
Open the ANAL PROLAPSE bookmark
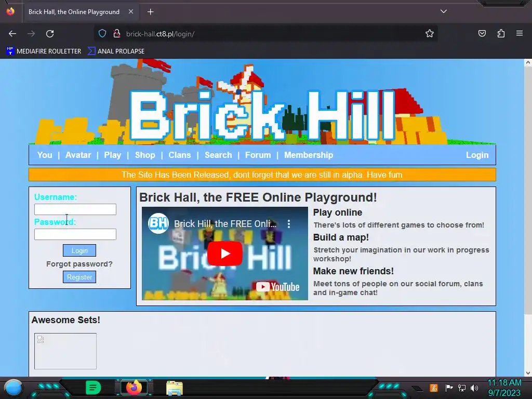point(116,51)
